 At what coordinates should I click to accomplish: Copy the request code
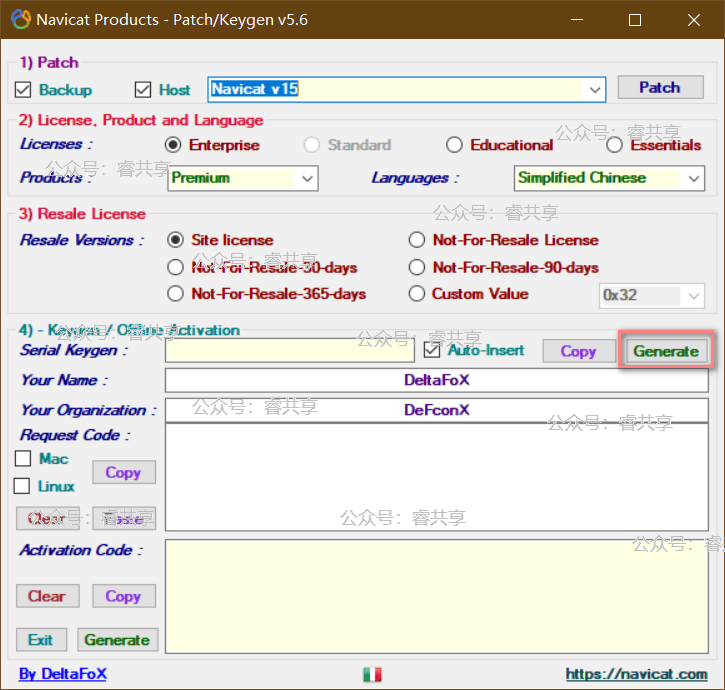pyautogui.click(x=123, y=472)
